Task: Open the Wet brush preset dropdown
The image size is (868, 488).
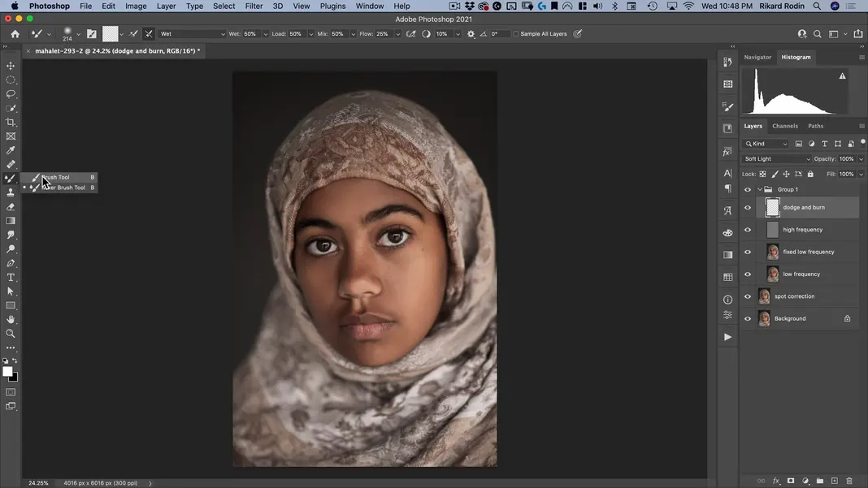Action: pos(192,34)
